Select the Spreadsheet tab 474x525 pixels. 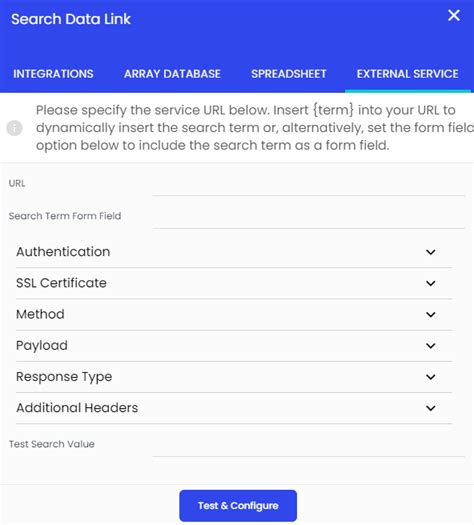(289, 74)
